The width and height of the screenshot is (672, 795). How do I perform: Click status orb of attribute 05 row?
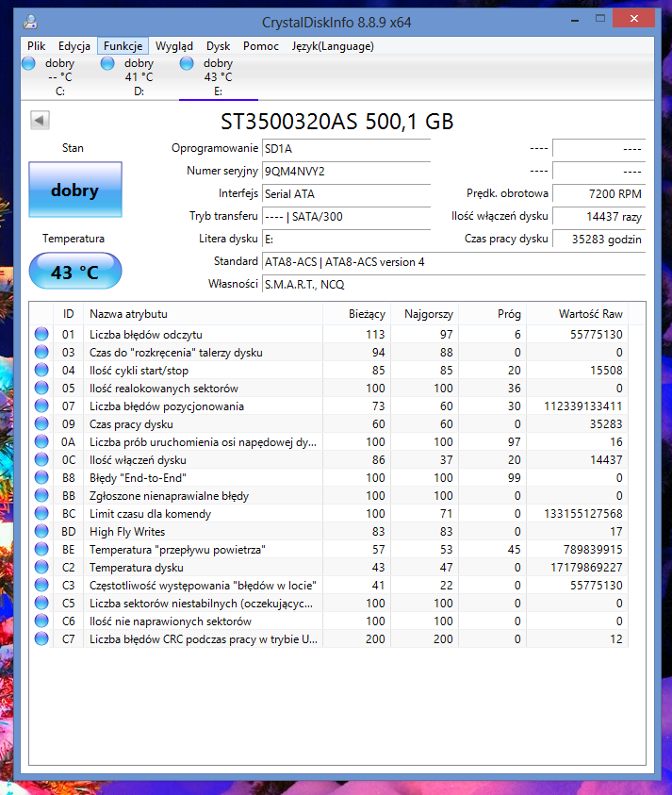coord(41,388)
